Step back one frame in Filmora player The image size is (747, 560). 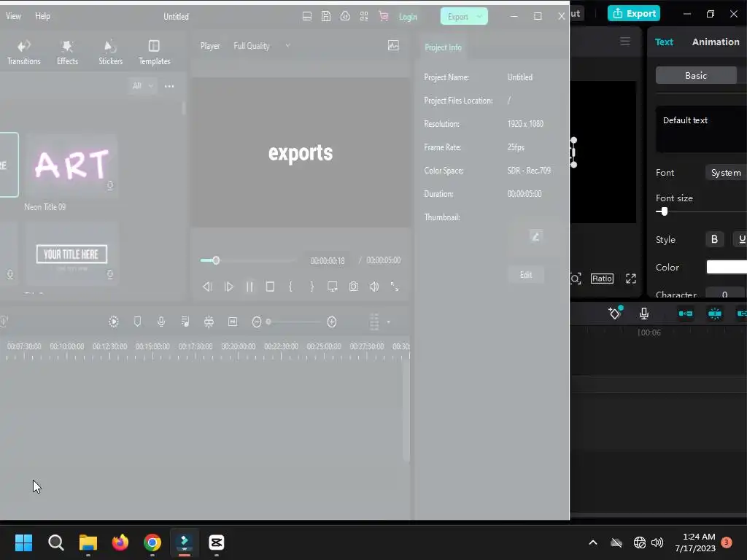click(x=207, y=287)
